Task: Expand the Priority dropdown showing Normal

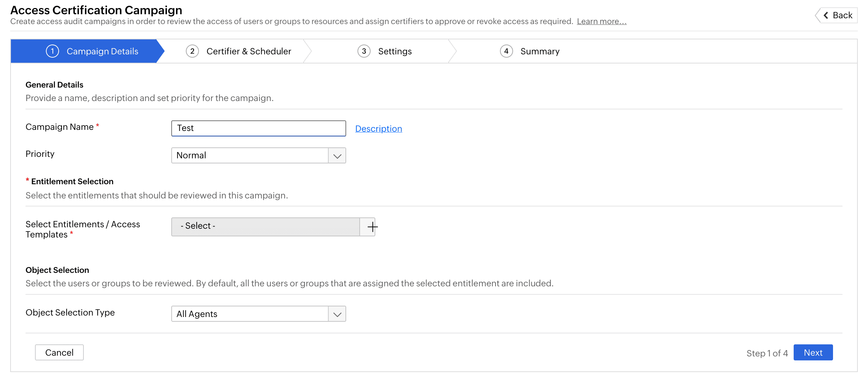Action: pos(258,155)
